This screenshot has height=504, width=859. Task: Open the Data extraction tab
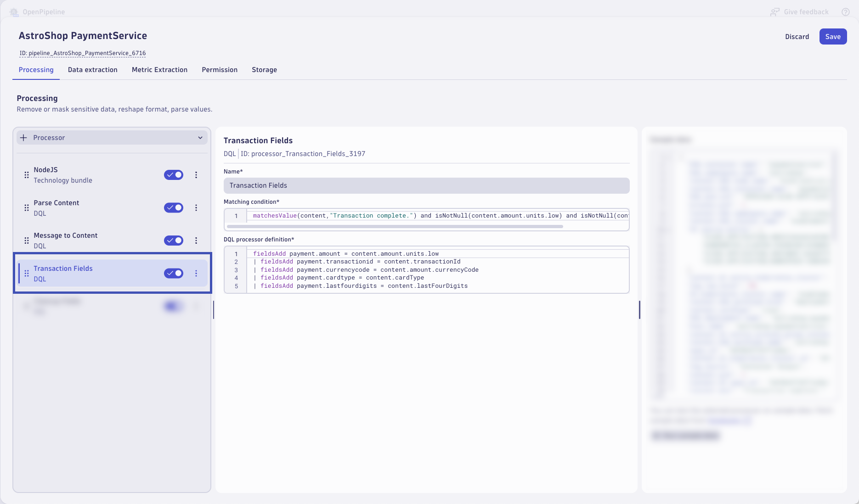93,70
